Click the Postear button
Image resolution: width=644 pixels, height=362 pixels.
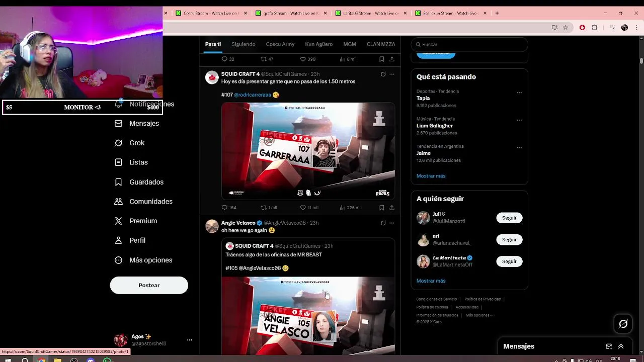[x=149, y=285]
